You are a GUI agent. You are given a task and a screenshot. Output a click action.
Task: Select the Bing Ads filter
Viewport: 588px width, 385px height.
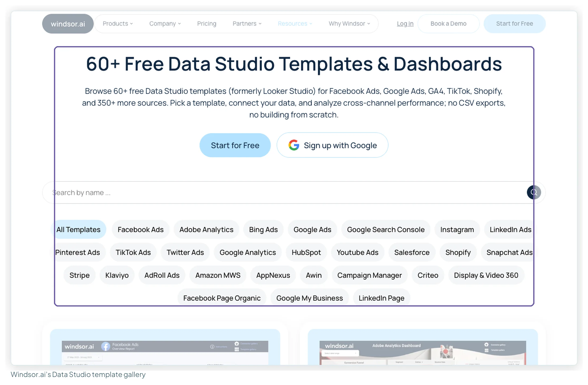click(x=263, y=230)
